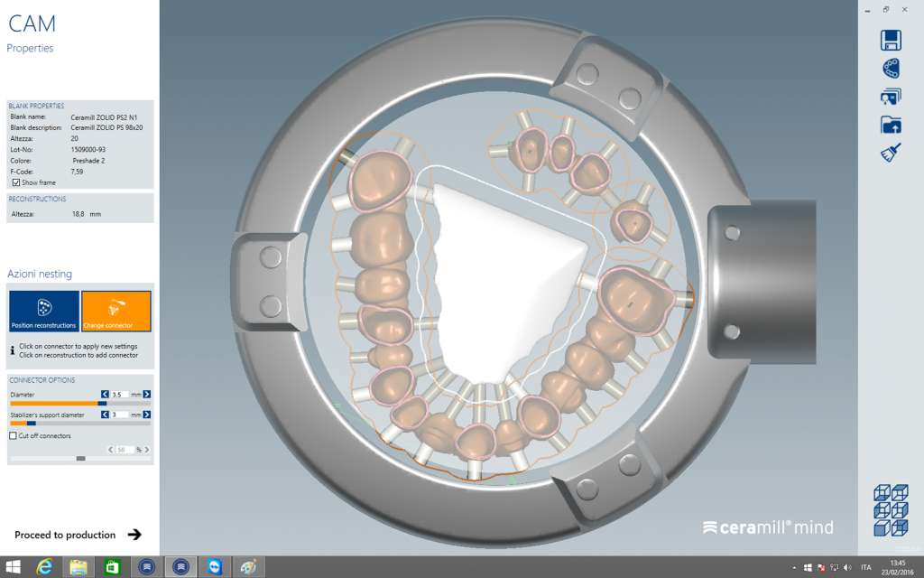
Task: Open the volume tray icon
Action: pyautogui.click(x=847, y=567)
